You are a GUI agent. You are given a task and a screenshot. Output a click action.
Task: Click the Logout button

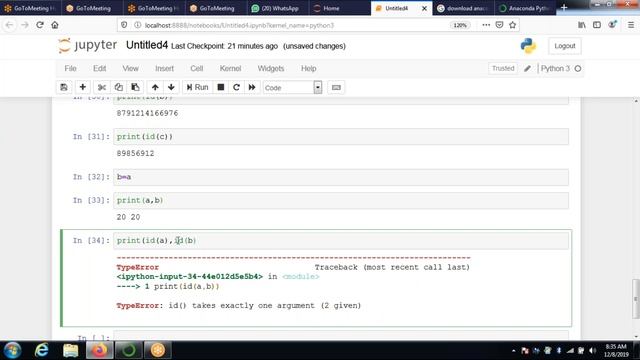pyautogui.click(x=565, y=46)
